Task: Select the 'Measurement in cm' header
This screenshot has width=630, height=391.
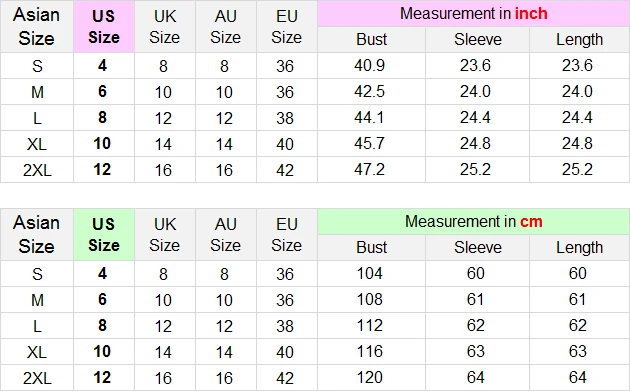Action: coord(473,221)
